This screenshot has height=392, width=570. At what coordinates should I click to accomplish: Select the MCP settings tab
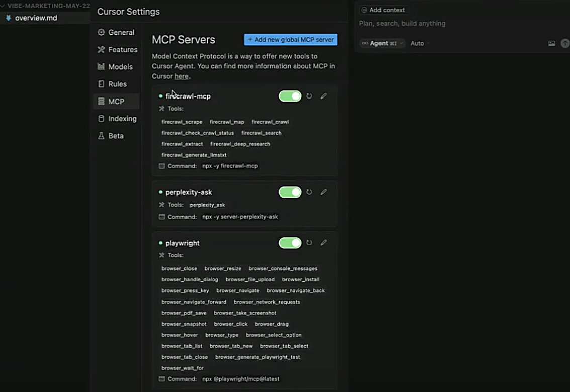116,101
